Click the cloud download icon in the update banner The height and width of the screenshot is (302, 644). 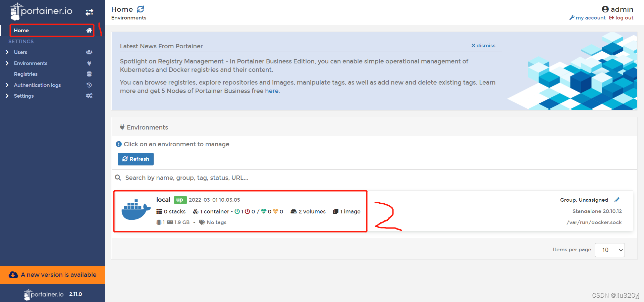(x=13, y=275)
